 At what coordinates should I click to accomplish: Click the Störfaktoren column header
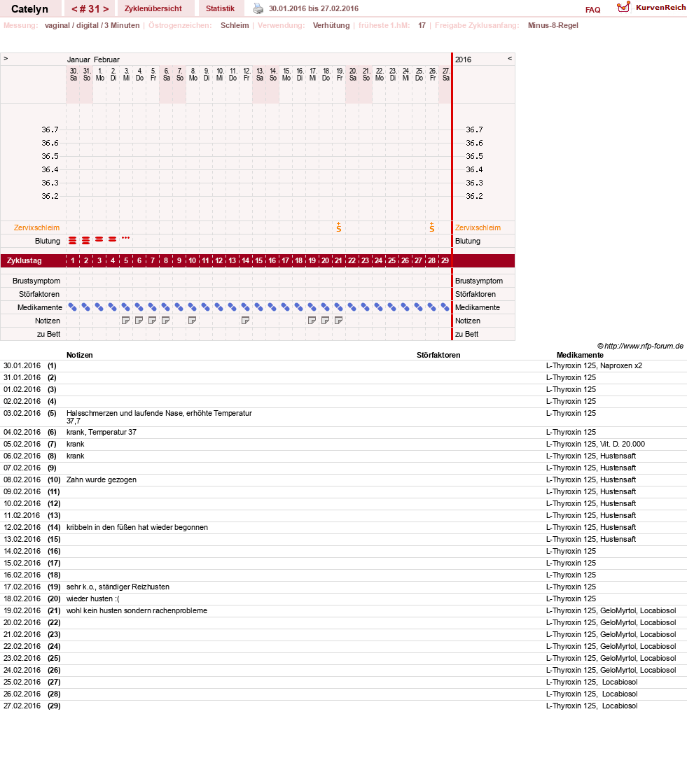438,355
